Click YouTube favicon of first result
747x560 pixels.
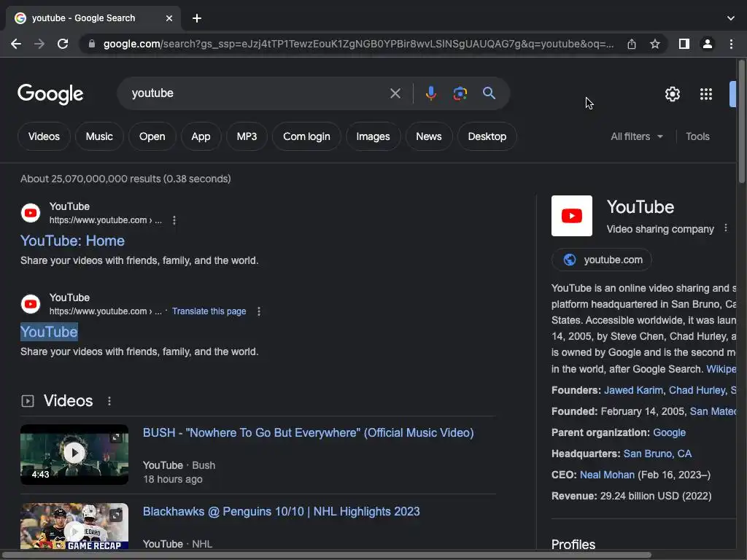point(31,213)
